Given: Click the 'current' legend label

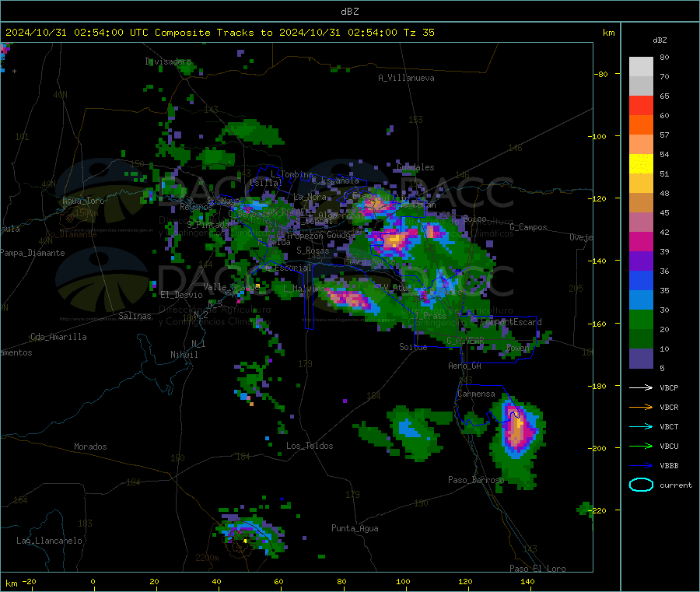Looking at the screenshot, I should coord(676,485).
